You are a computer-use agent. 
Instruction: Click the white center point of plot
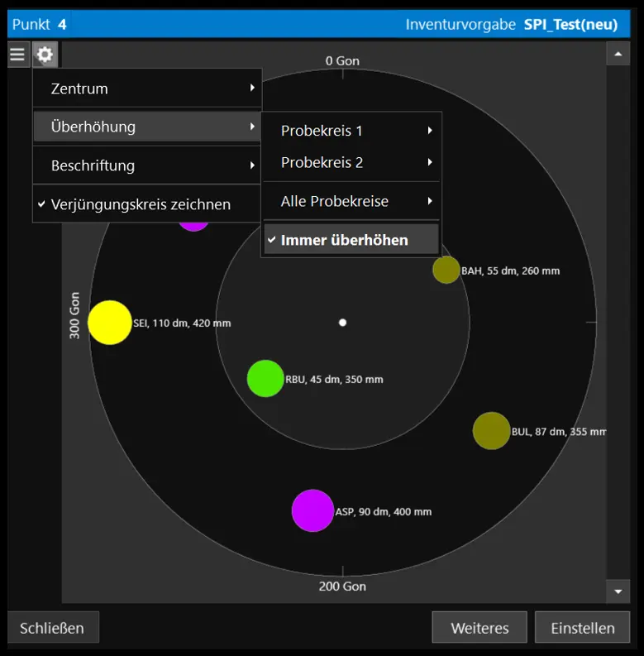(343, 323)
